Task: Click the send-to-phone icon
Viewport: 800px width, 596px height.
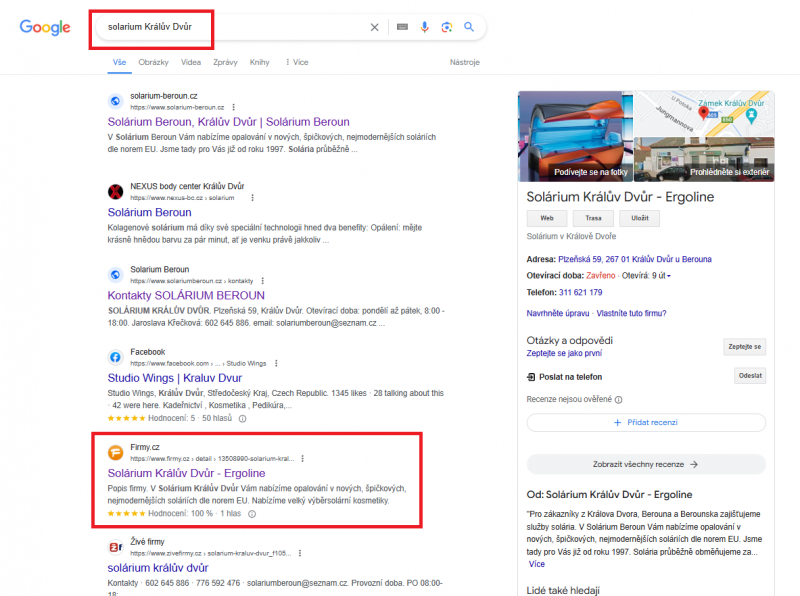Action: tap(531, 377)
